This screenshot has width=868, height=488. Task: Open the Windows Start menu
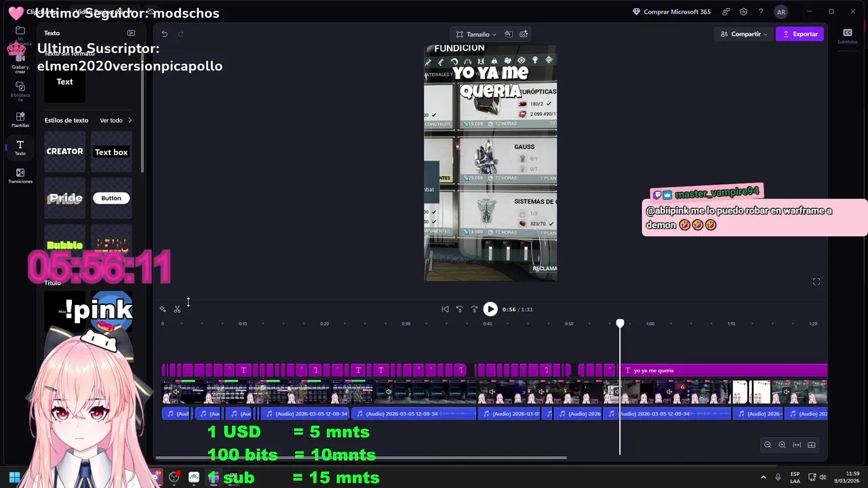(x=14, y=477)
